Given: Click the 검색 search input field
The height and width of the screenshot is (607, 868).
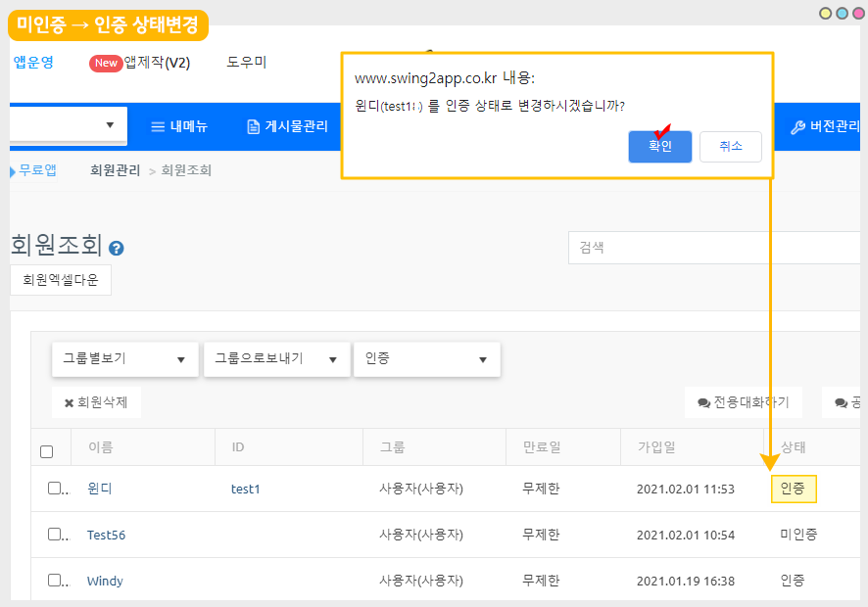Looking at the screenshot, I should 715,248.
